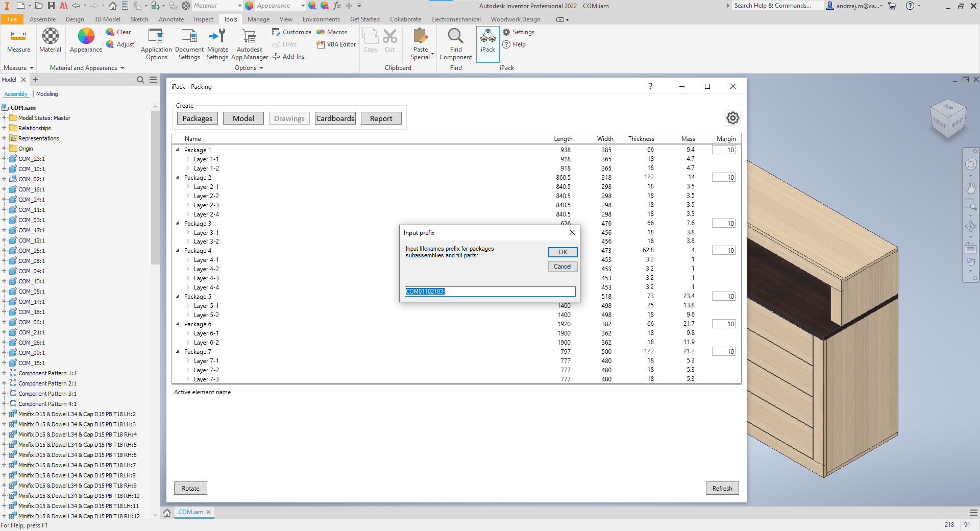
Task: Expand COM_23:1 in the model tree
Action: (x=4, y=159)
